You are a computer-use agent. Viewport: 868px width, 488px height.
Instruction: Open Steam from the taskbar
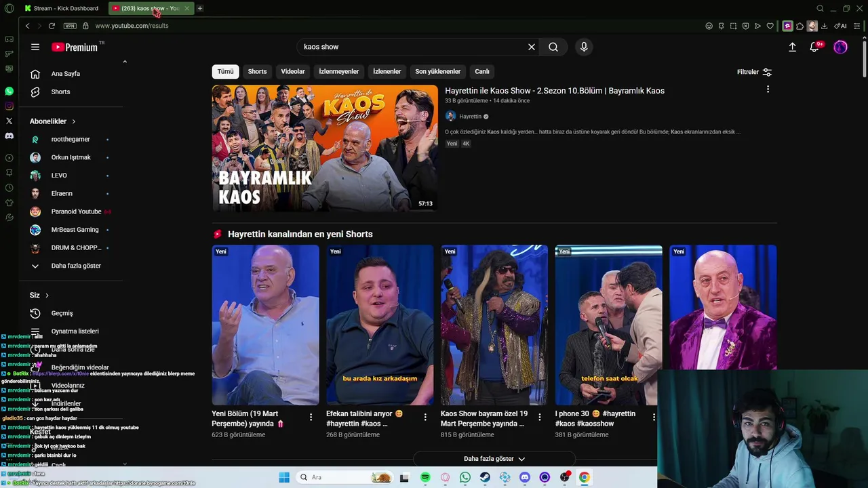pyautogui.click(x=485, y=477)
